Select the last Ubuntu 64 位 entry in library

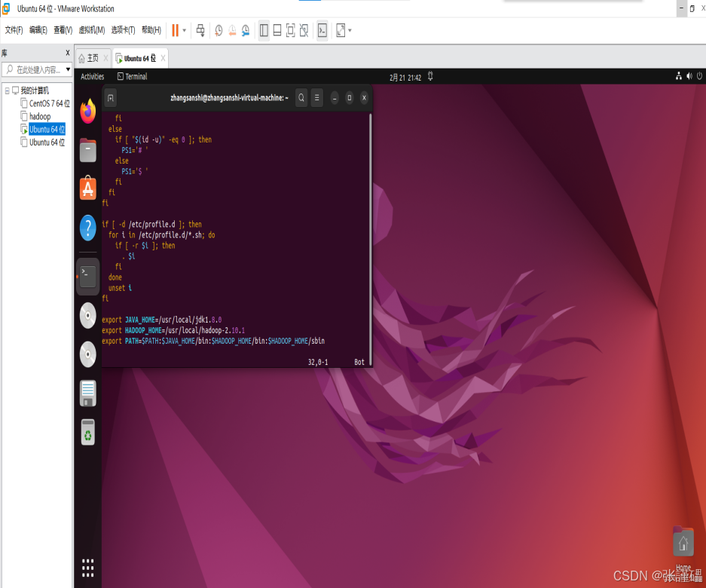(x=47, y=142)
